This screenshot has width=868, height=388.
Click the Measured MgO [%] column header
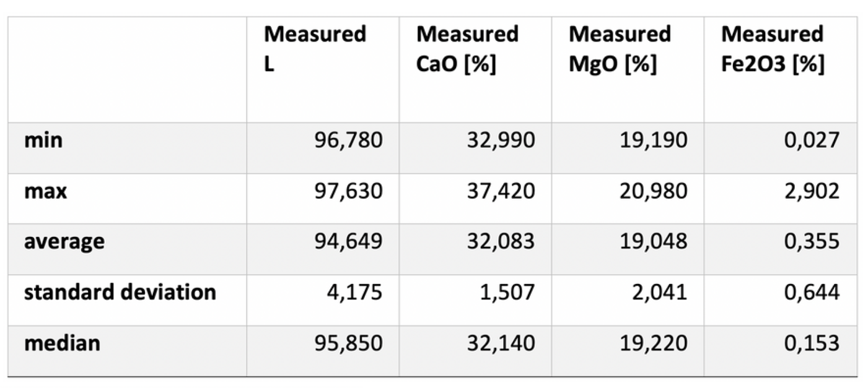click(x=620, y=48)
